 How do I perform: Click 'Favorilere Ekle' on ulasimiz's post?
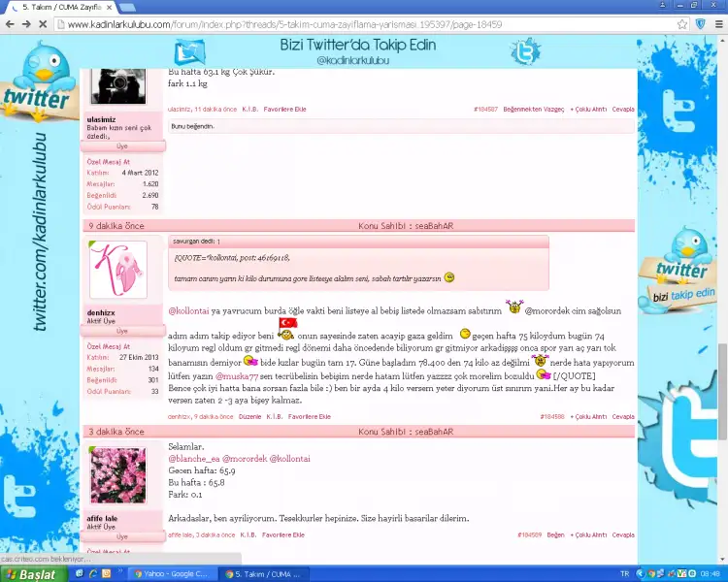tap(284, 110)
